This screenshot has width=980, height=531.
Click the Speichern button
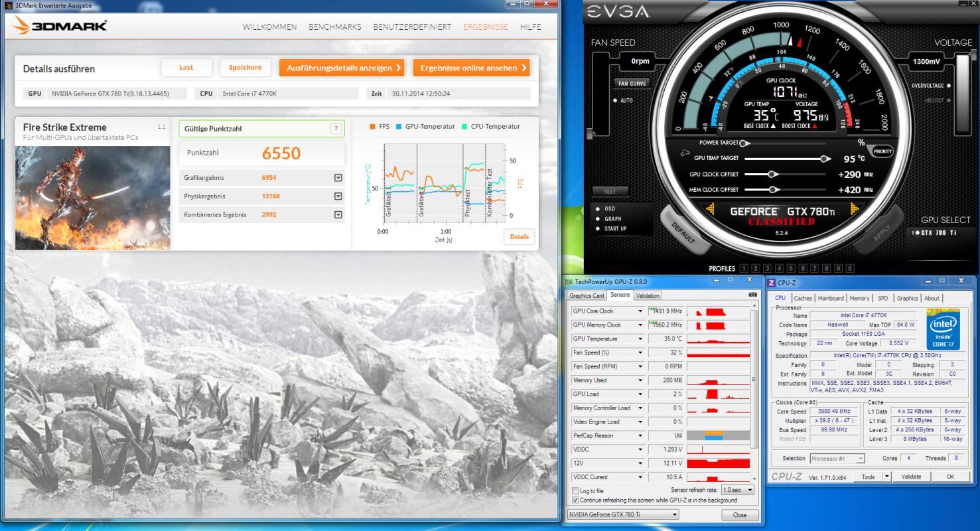pyautogui.click(x=245, y=68)
